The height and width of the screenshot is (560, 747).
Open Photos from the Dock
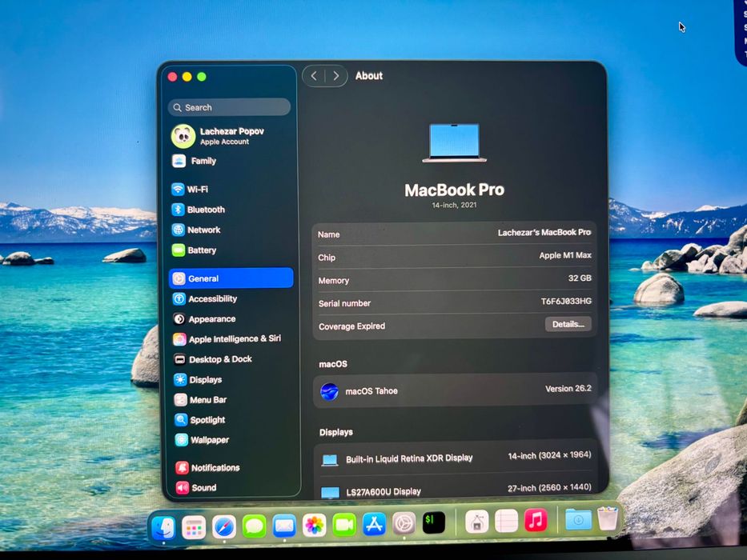315,526
